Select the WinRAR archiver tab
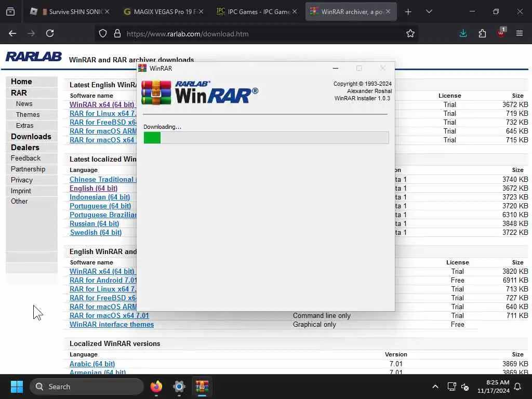This screenshot has height=399, width=532. (350, 11)
